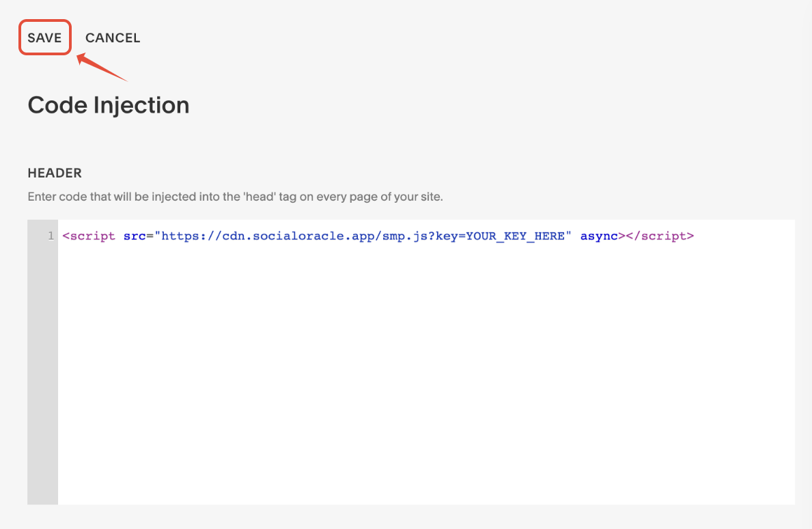Click the script src URL string
The width and height of the screenshot is (812, 529).
pyautogui.click(x=363, y=236)
